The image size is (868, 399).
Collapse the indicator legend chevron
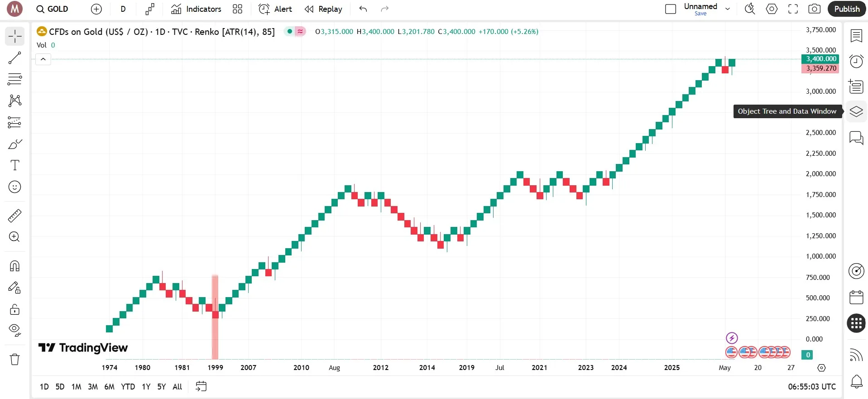point(43,59)
